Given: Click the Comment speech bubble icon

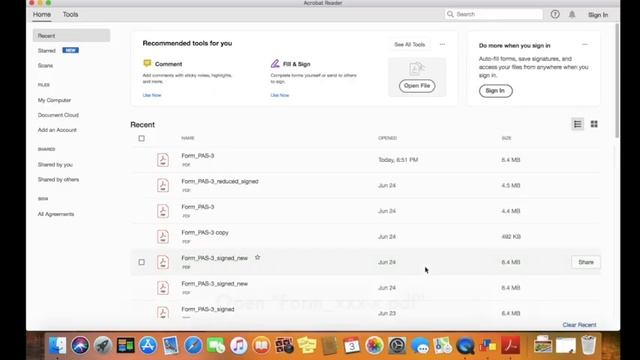Looking at the screenshot, I should pos(147,63).
